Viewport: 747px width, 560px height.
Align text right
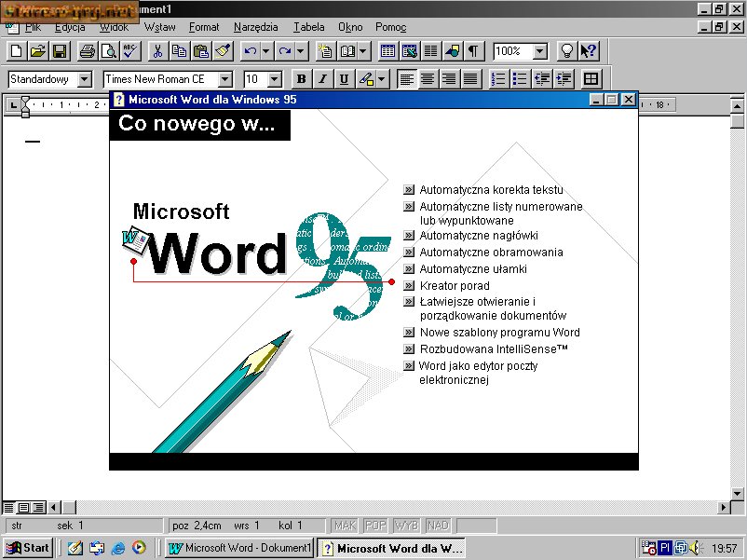(x=449, y=79)
